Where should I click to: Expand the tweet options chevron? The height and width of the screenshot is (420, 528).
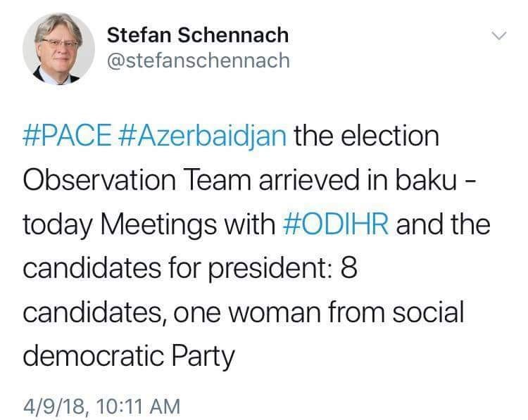498,35
